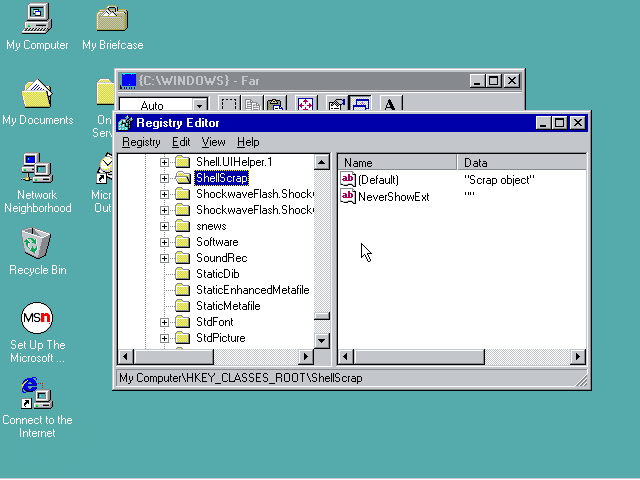The image size is (640, 480).
Task: Click the Registry Editor resize grip
Action: [581, 380]
